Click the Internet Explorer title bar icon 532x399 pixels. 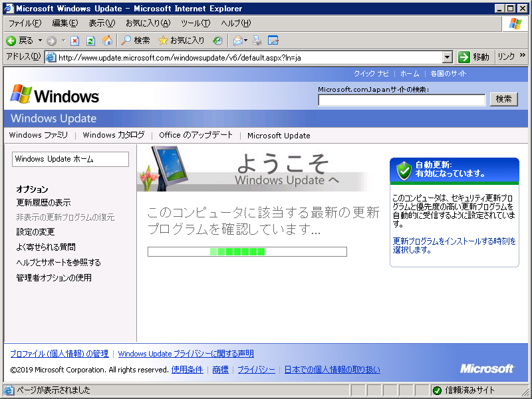(9, 8)
